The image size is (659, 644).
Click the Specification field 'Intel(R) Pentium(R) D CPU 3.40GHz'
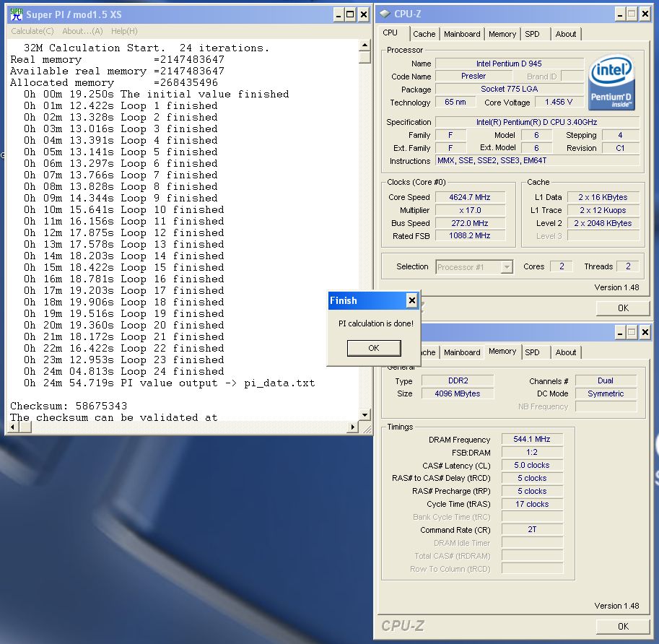[538, 122]
